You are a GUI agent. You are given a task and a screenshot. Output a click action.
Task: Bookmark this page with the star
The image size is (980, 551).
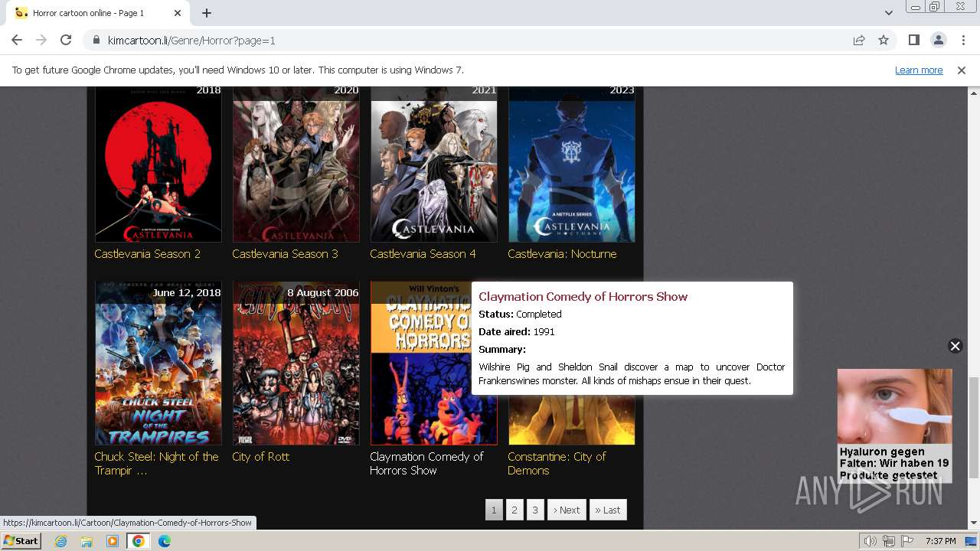point(884,41)
